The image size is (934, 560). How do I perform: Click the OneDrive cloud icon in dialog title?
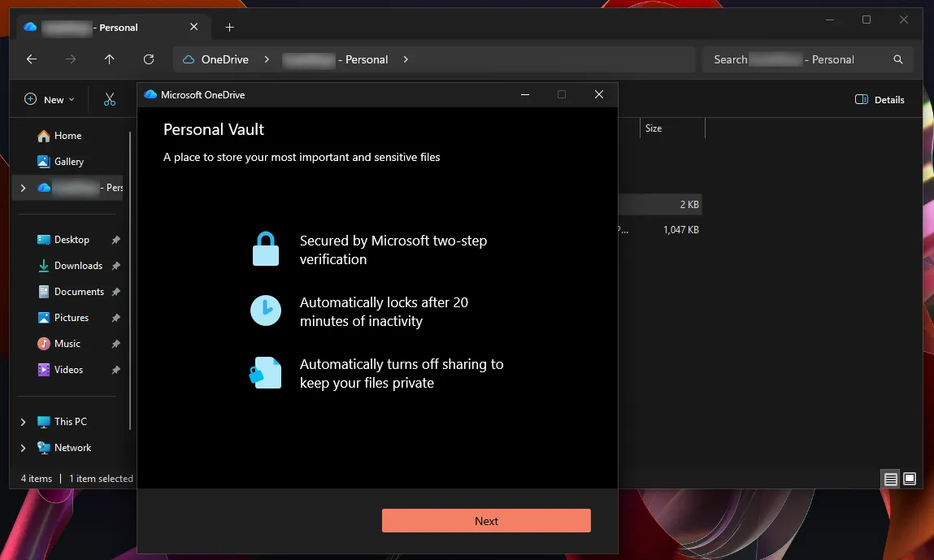pos(150,95)
